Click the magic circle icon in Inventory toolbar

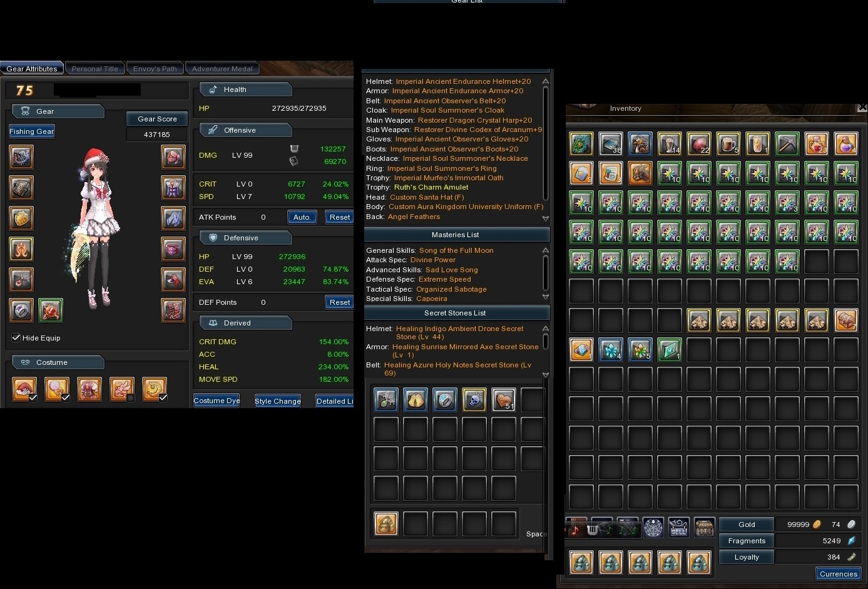tap(653, 528)
